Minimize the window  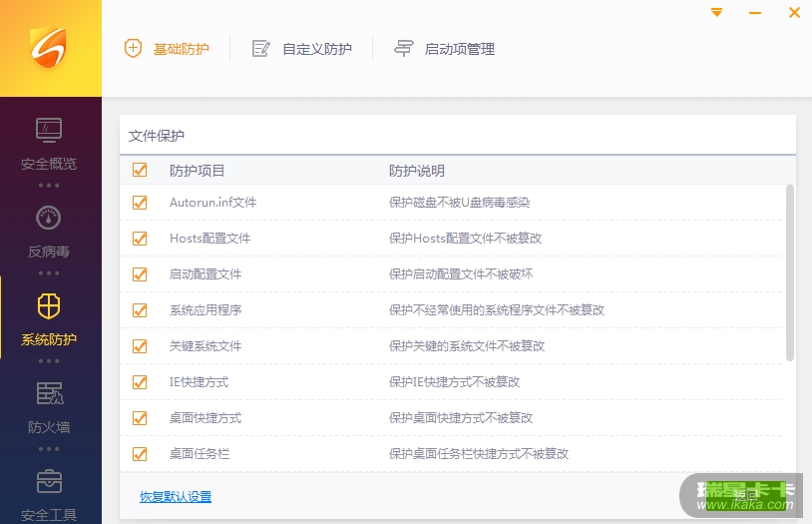pos(755,12)
